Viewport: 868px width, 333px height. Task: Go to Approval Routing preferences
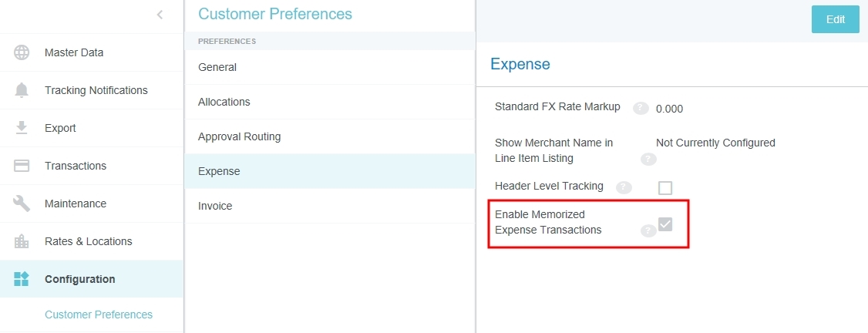pyautogui.click(x=239, y=136)
